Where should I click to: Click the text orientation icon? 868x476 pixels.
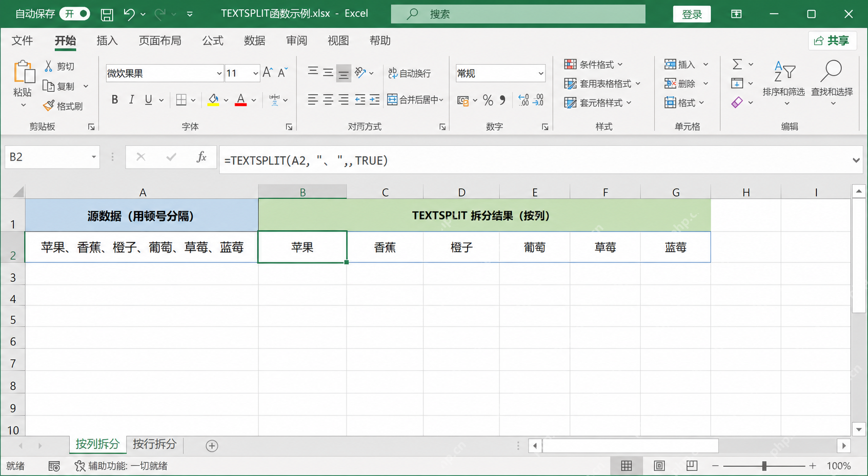(x=360, y=73)
